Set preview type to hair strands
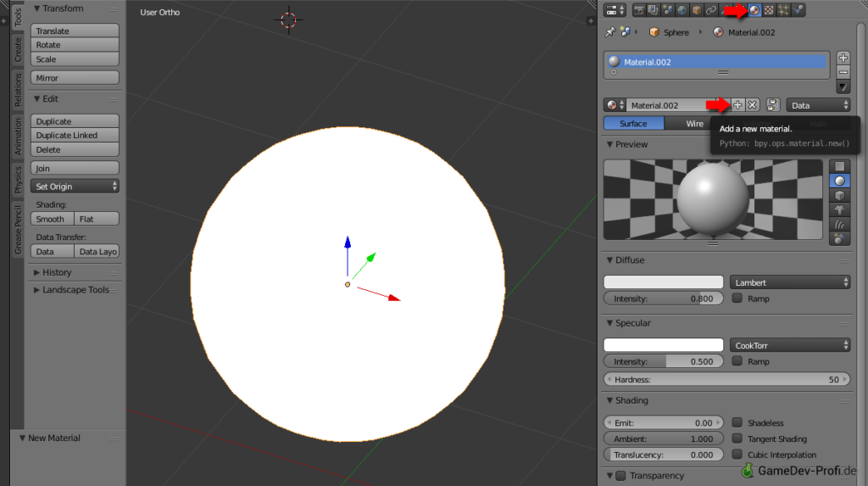Image resolution: width=868 pixels, height=486 pixels. coord(840,225)
